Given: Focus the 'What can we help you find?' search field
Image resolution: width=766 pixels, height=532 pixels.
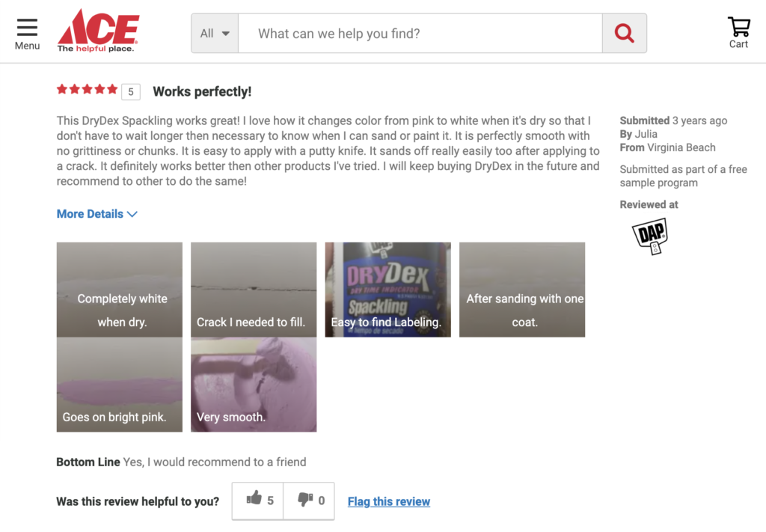Looking at the screenshot, I should coord(420,33).
